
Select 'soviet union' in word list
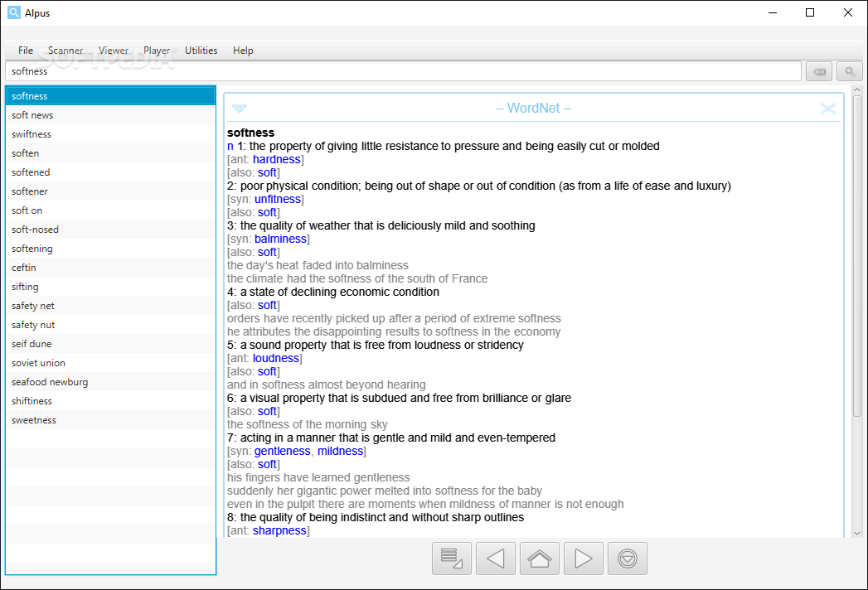(x=111, y=363)
